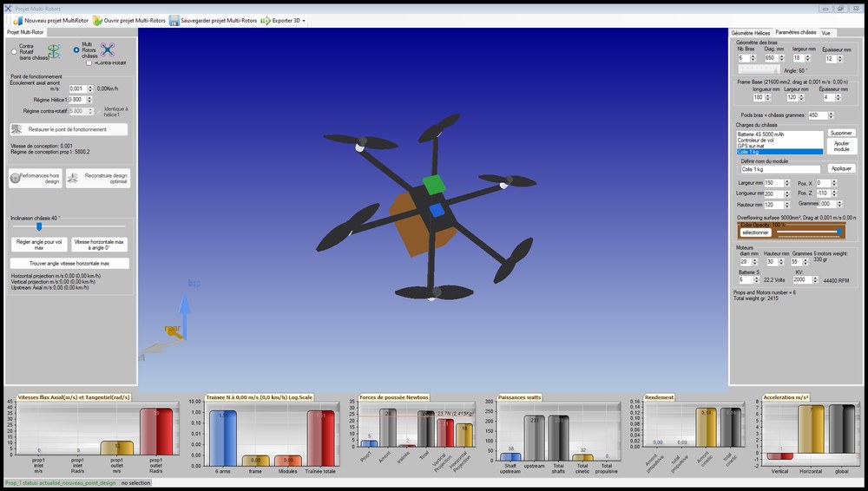
Task: Click the Acceleration m/s² chart title
Action: click(786, 397)
